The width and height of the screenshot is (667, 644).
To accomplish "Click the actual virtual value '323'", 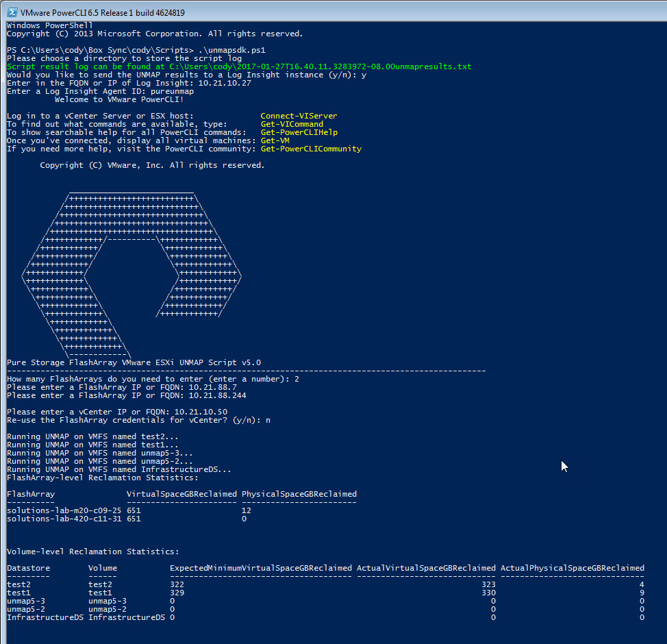I will pyautogui.click(x=488, y=584).
